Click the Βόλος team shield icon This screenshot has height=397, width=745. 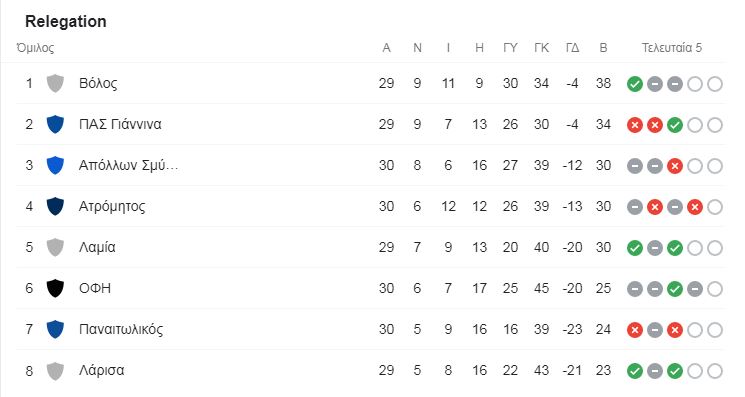55,84
